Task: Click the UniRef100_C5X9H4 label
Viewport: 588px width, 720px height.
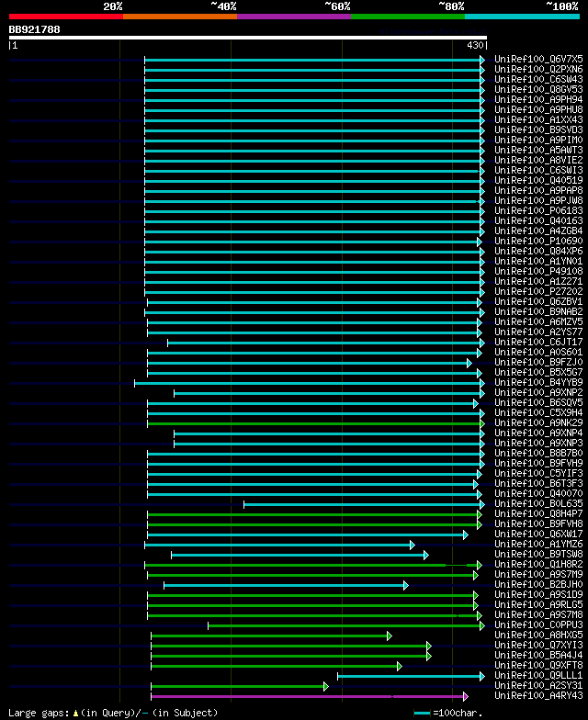Action: pos(538,413)
